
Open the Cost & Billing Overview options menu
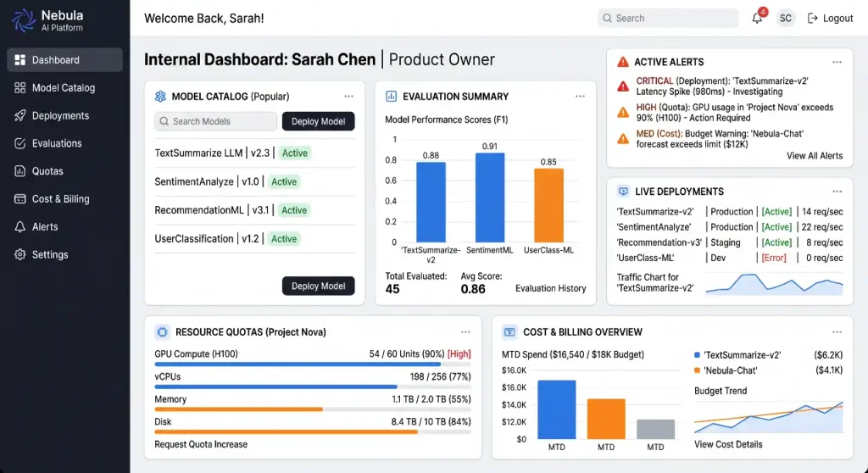pyautogui.click(x=837, y=331)
